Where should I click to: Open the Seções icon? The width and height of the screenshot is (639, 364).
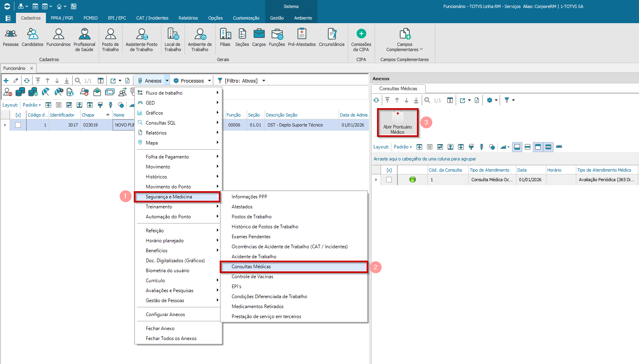pos(242,38)
